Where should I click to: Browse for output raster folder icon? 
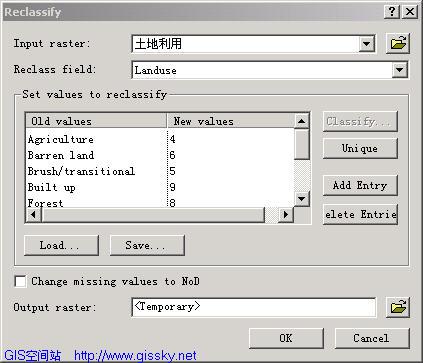pos(398,307)
